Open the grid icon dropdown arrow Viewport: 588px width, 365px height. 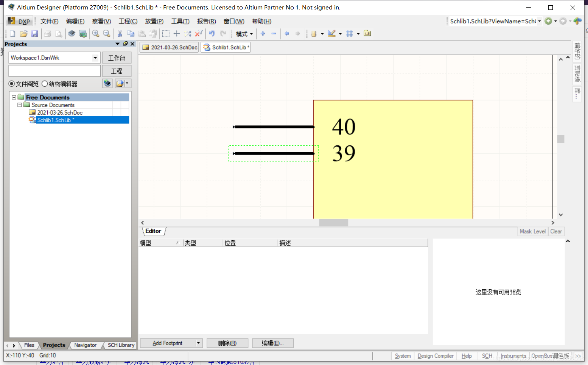358,34
